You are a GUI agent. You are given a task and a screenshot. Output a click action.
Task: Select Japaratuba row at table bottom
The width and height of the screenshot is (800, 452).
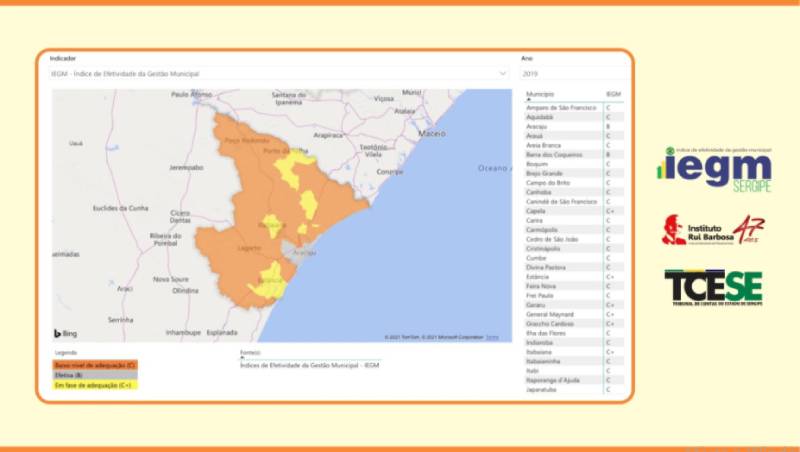pyautogui.click(x=544, y=390)
